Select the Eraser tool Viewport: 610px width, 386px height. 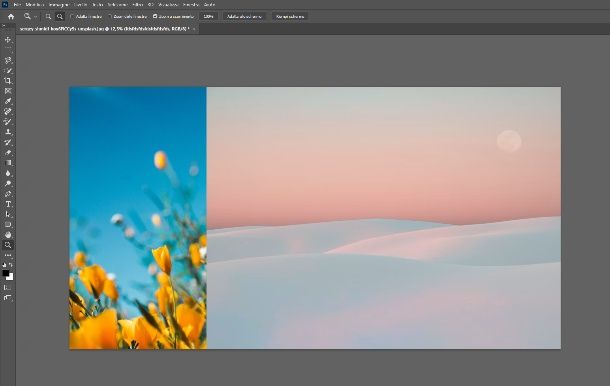[8, 153]
